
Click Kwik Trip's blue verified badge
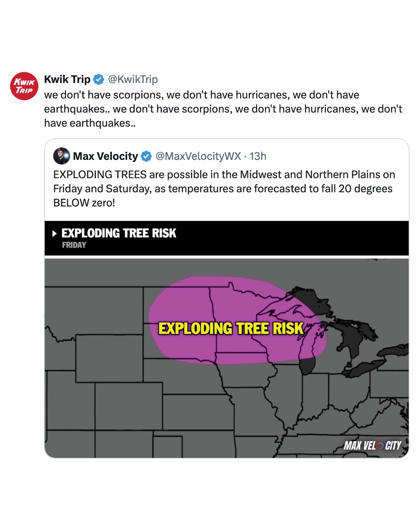click(x=99, y=79)
